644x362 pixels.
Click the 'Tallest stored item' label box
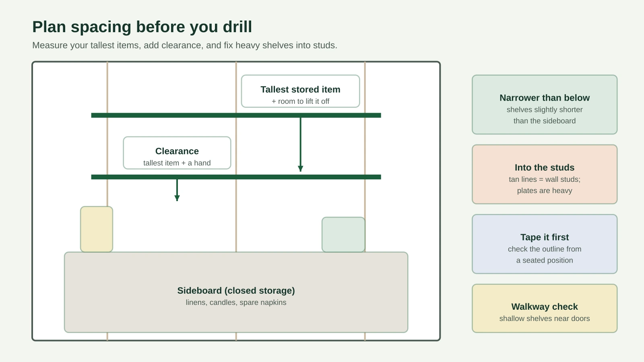300,91
